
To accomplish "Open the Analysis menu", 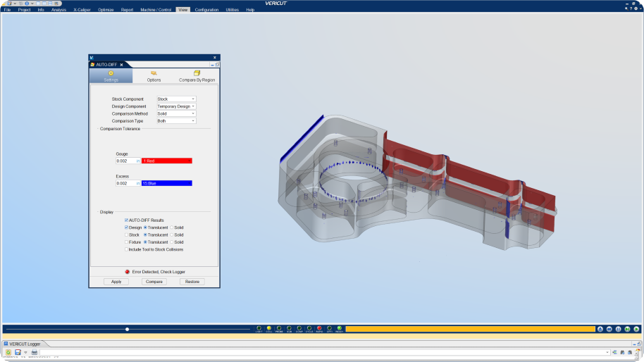I will tap(58, 10).
